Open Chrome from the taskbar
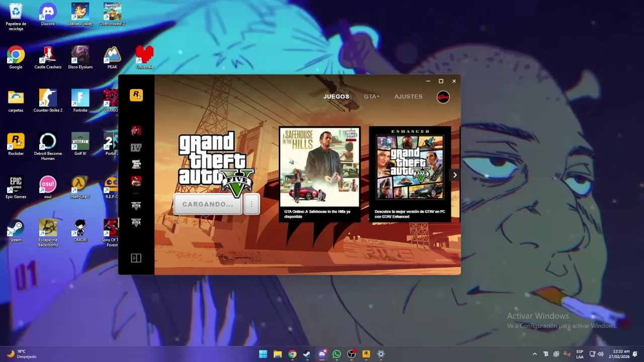 pos(292,354)
